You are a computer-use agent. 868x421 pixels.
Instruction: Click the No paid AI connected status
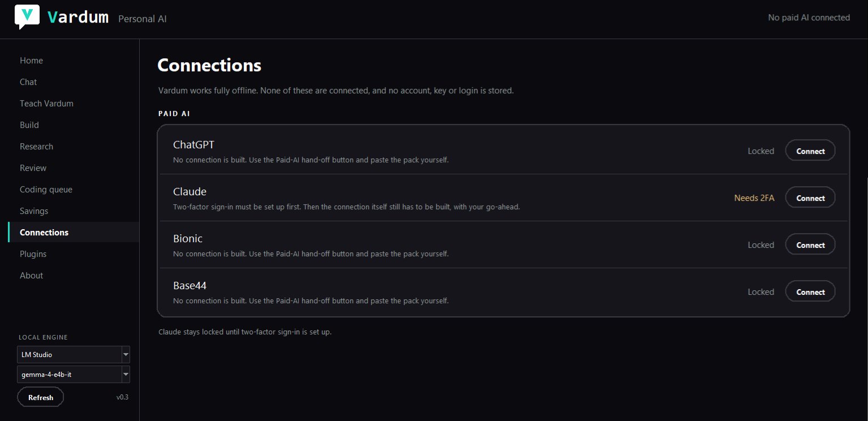pos(809,18)
